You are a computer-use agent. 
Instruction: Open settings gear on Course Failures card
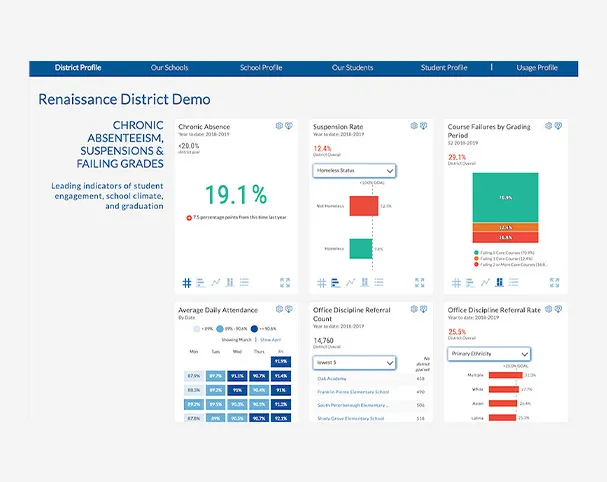(x=549, y=126)
